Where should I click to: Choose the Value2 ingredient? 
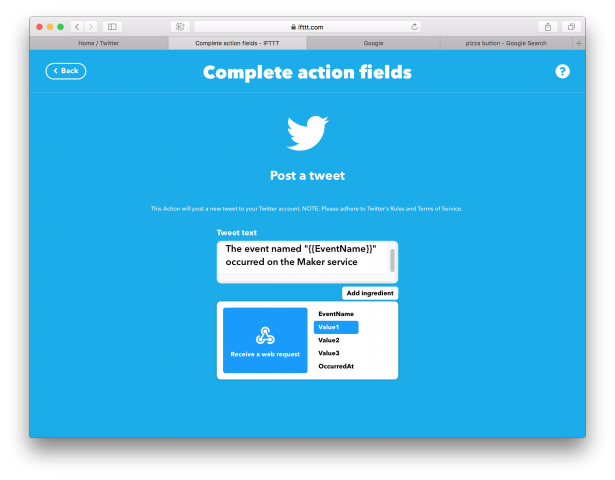(329, 340)
